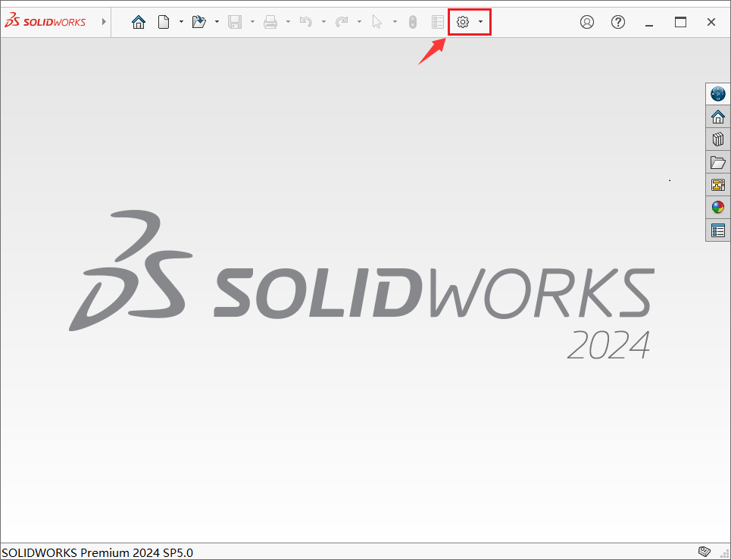The height and width of the screenshot is (560, 731).
Task: Open an existing file
Action: point(199,22)
